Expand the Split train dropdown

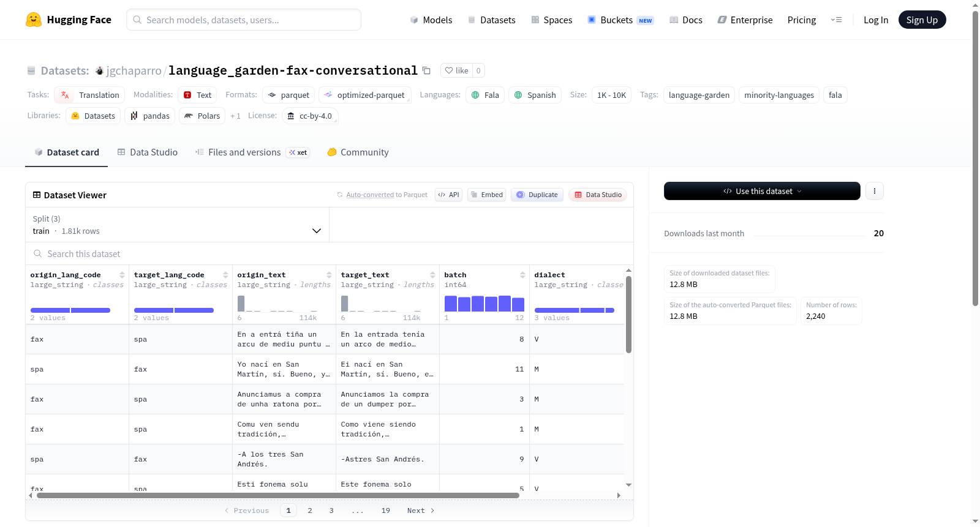coord(178,225)
